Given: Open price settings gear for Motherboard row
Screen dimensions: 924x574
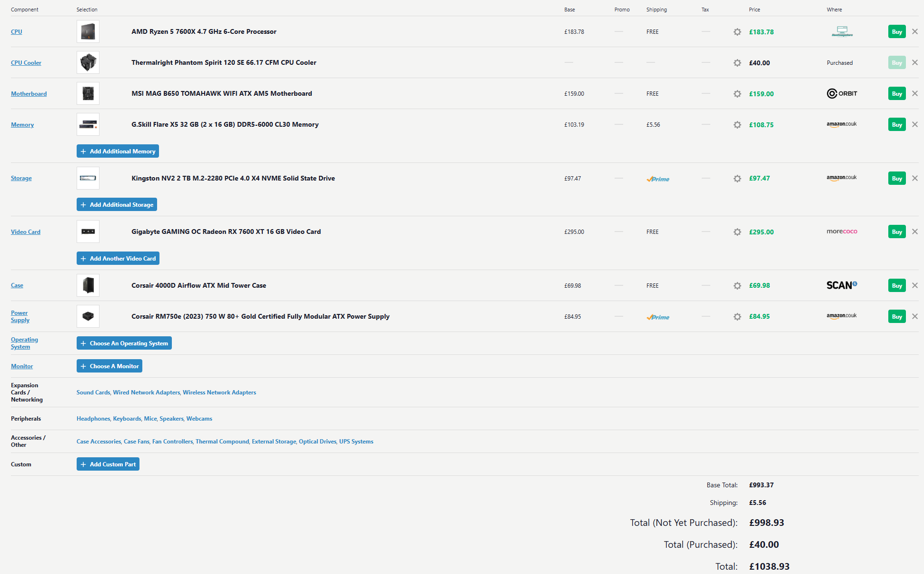Looking at the screenshot, I should tap(737, 94).
